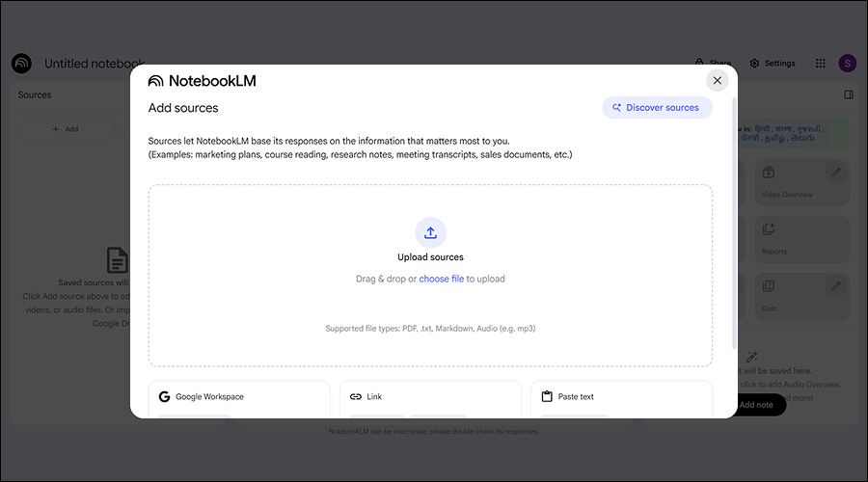Click the NotebookLM home logo

pyautogui.click(x=21, y=64)
